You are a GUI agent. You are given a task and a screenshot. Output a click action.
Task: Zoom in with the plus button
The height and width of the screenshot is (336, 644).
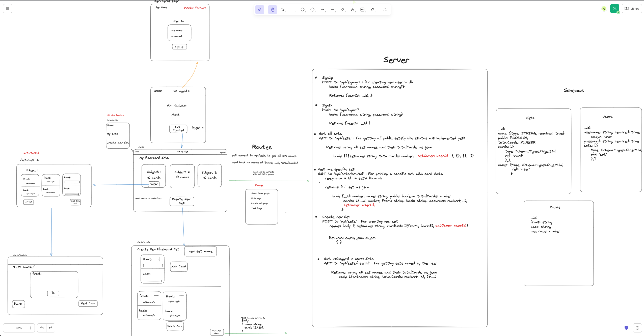click(30, 328)
